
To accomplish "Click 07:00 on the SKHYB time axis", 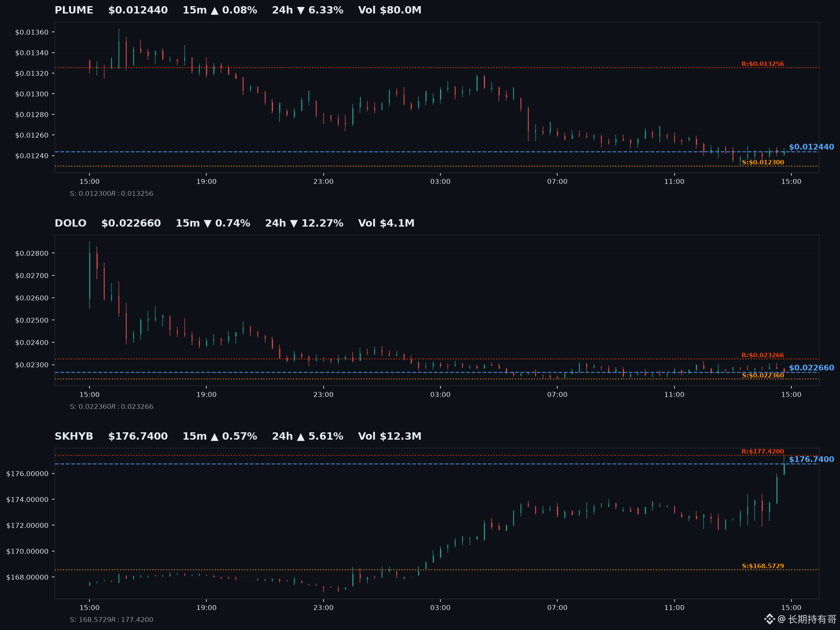I will tap(557, 608).
